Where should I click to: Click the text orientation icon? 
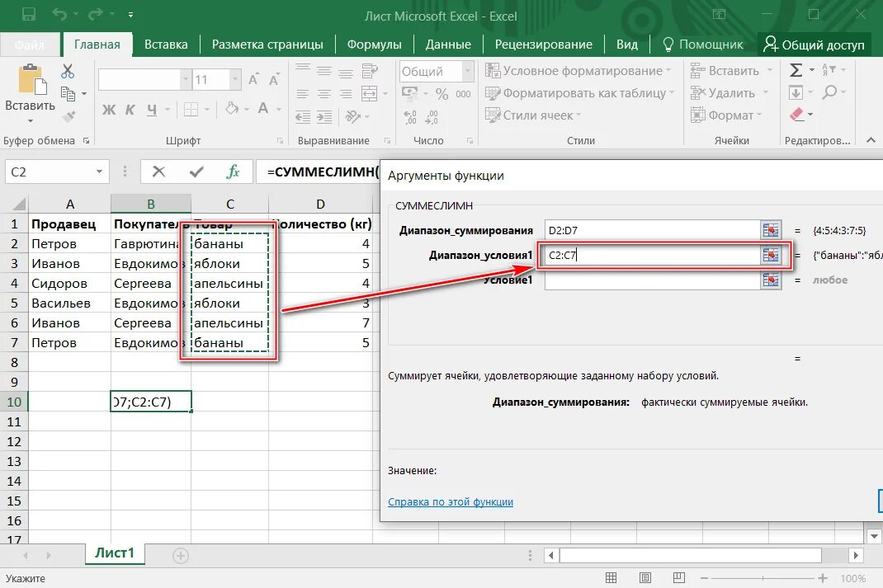tap(353, 116)
